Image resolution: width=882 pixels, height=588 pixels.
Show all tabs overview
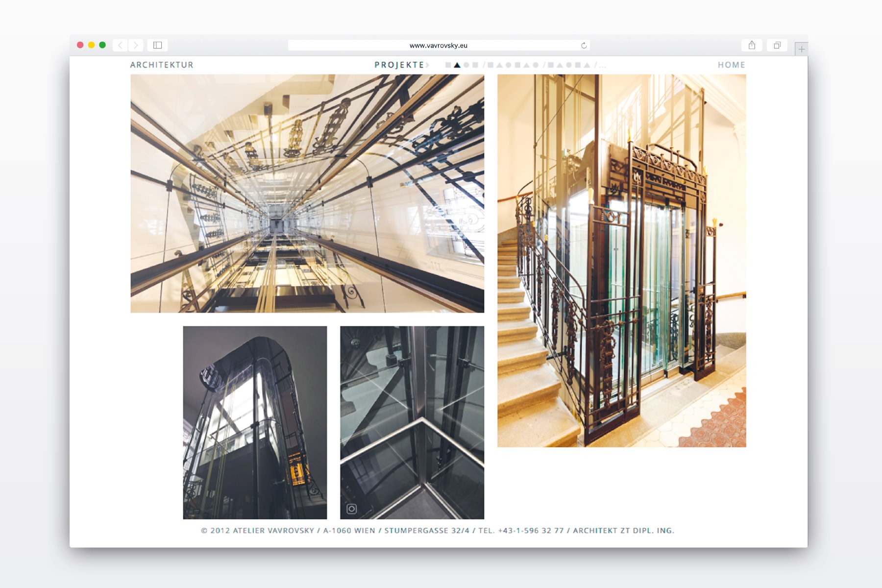[777, 45]
